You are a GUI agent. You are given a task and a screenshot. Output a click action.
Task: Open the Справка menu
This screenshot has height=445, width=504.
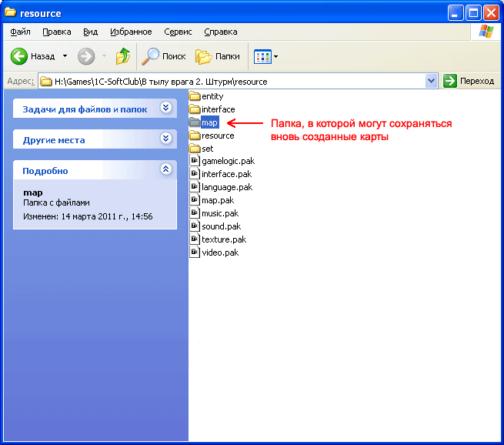pos(221,32)
